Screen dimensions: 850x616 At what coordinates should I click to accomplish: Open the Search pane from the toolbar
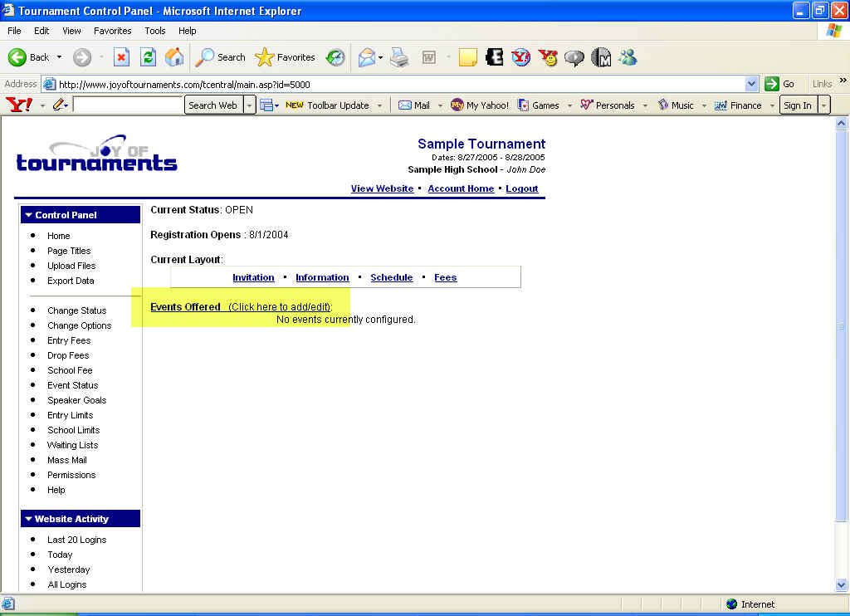[x=221, y=57]
